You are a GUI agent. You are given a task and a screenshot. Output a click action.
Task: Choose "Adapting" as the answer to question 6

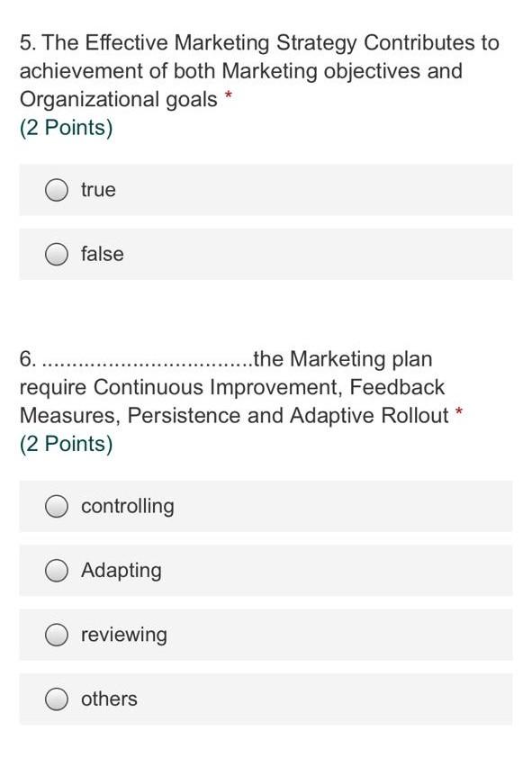[x=57, y=570]
